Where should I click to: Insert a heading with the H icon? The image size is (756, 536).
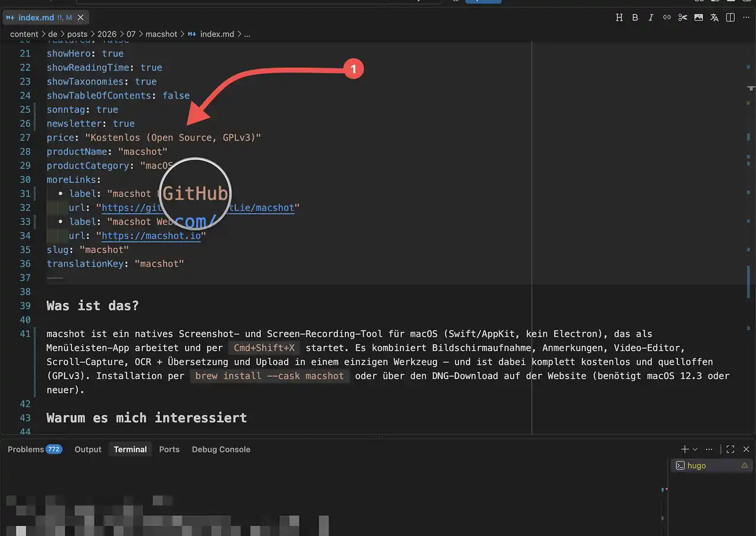[619, 18]
